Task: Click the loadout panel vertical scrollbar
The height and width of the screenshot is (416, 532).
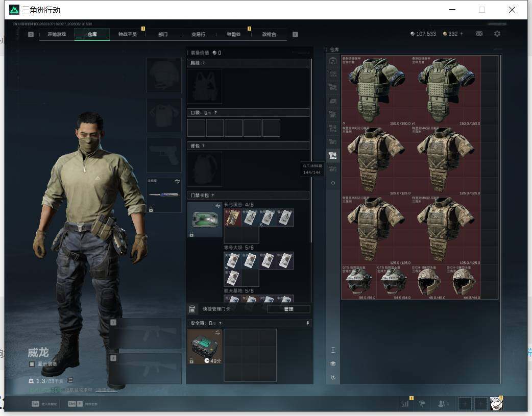Action: (x=311, y=151)
